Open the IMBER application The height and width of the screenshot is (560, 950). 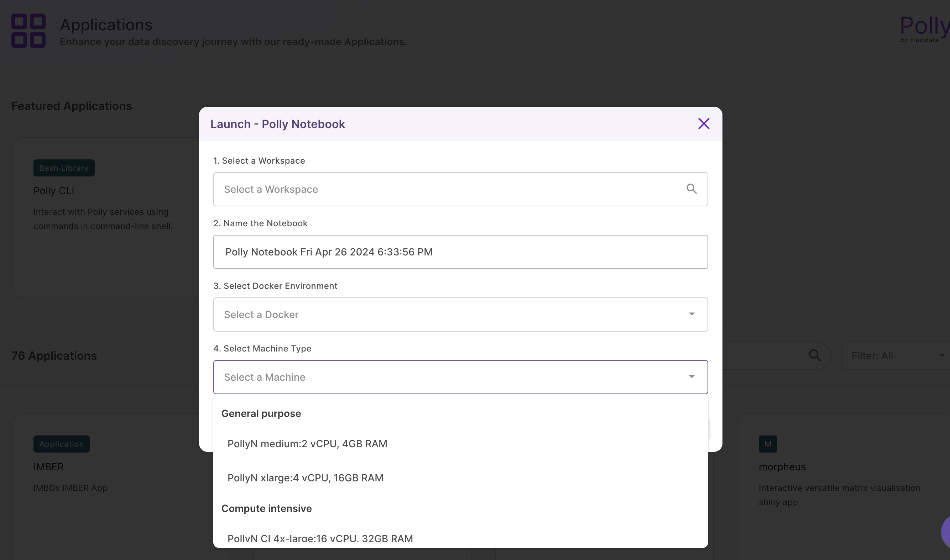click(x=48, y=467)
